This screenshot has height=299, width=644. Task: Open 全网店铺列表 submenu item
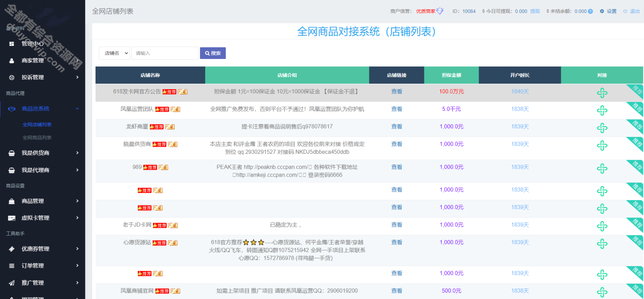(37, 125)
